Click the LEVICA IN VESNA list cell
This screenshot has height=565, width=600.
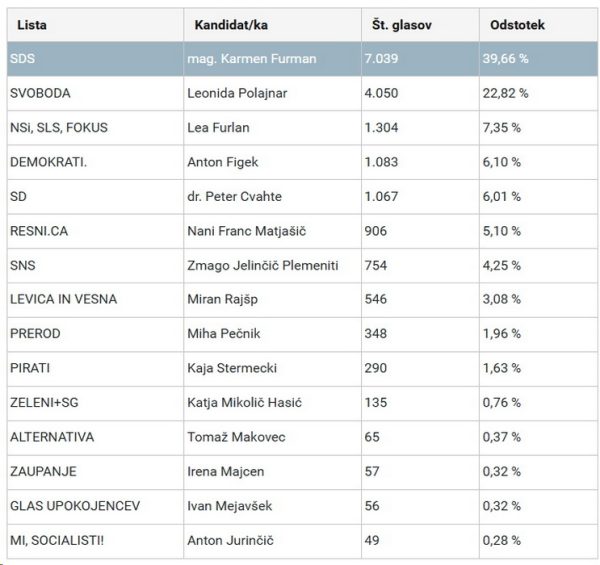[62, 299]
